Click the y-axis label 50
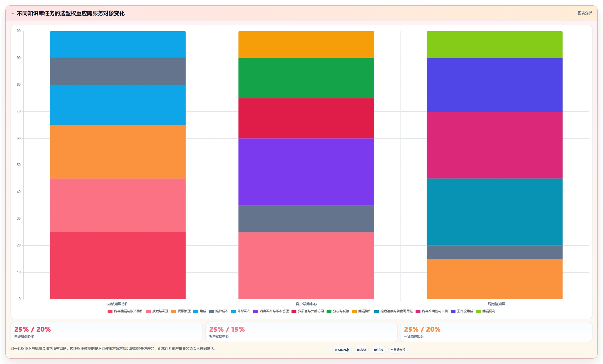The width and height of the screenshot is (603, 364). (19, 165)
